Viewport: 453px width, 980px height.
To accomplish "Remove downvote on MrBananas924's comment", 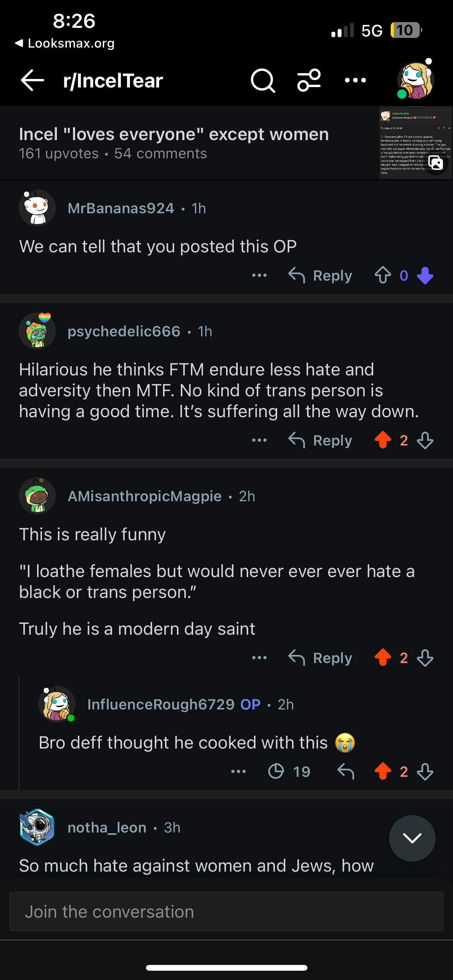I will point(425,276).
